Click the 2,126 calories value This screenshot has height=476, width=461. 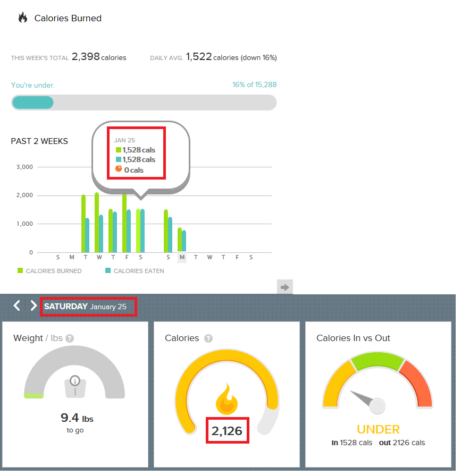pos(227,431)
